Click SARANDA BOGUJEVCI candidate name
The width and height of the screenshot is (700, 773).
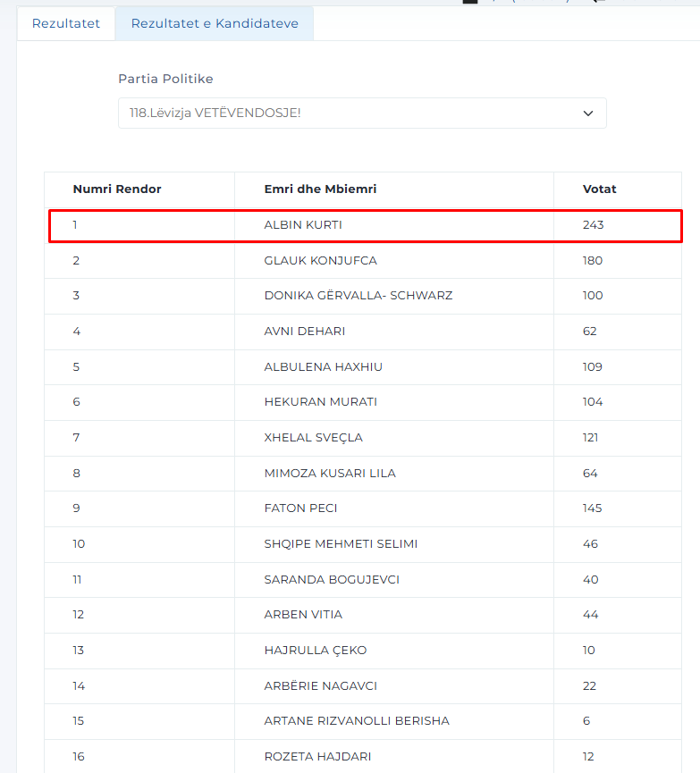click(332, 580)
